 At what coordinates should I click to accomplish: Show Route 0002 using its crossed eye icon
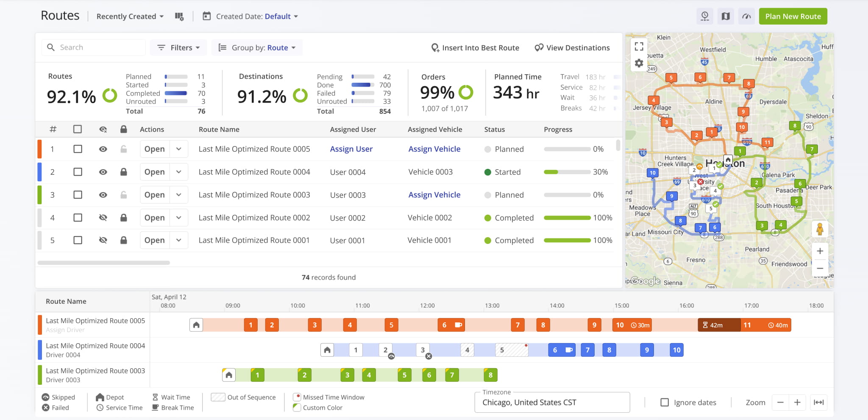pyautogui.click(x=103, y=218)
